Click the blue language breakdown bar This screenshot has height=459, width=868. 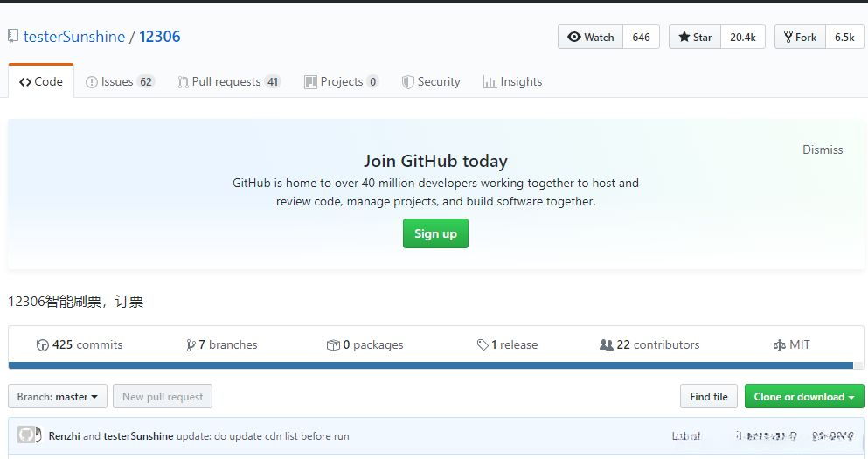pyautogui.click(x=430, y=365)
